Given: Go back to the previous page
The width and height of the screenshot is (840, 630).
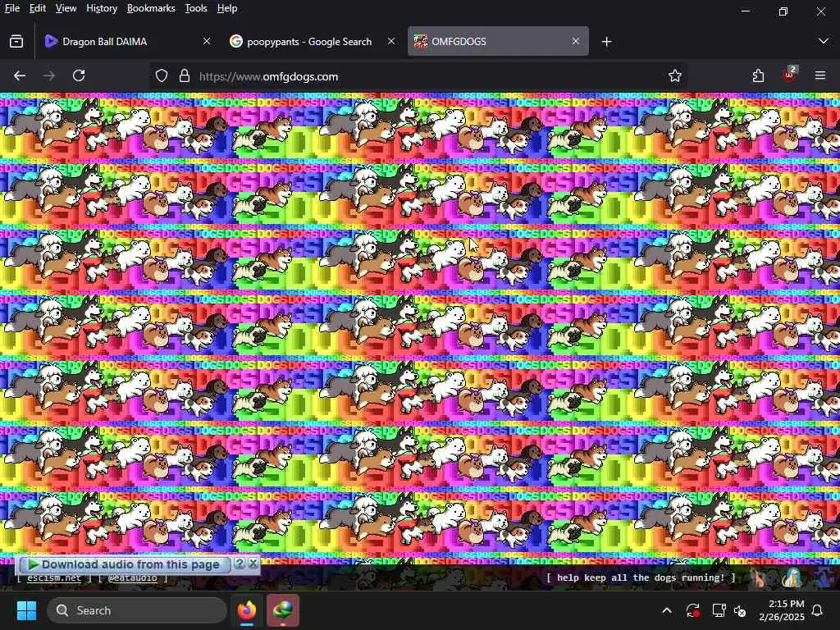Looking at the screenshot, I should tap(20, 75).
